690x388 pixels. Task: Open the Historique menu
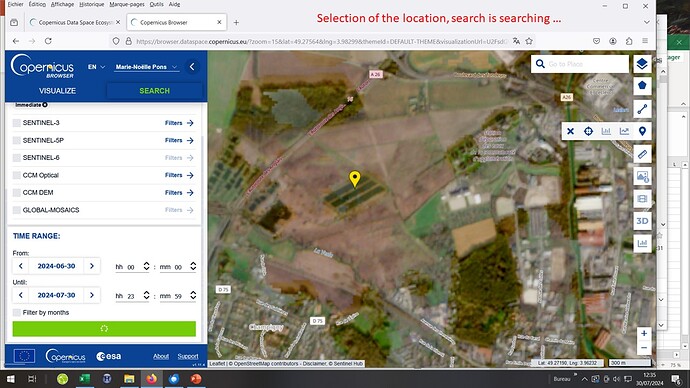(92, 4)
